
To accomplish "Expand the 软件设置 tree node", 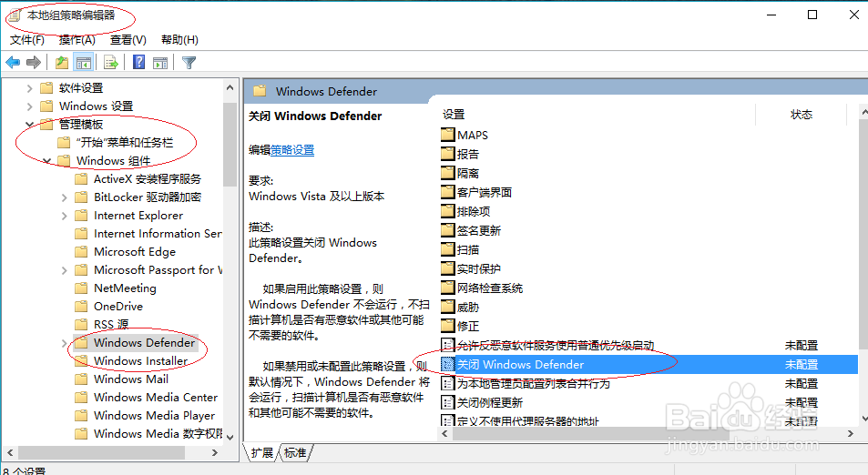I will pos(30,88).
